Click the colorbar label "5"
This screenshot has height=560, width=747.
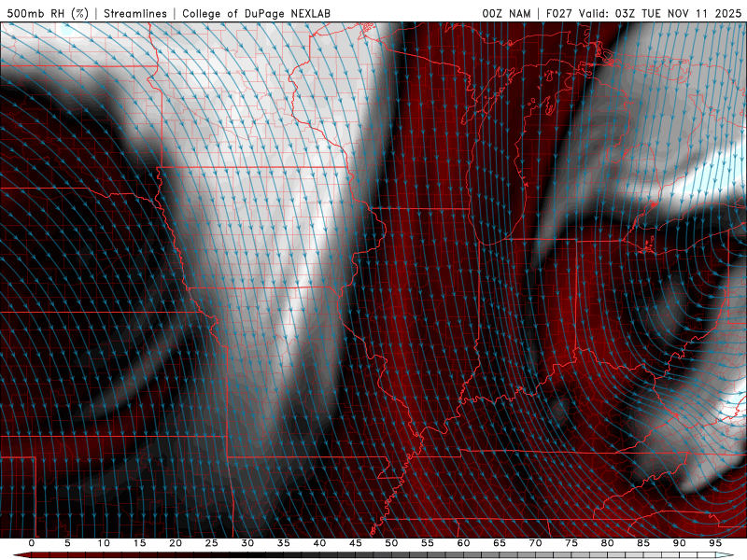[x=67, y=543]
